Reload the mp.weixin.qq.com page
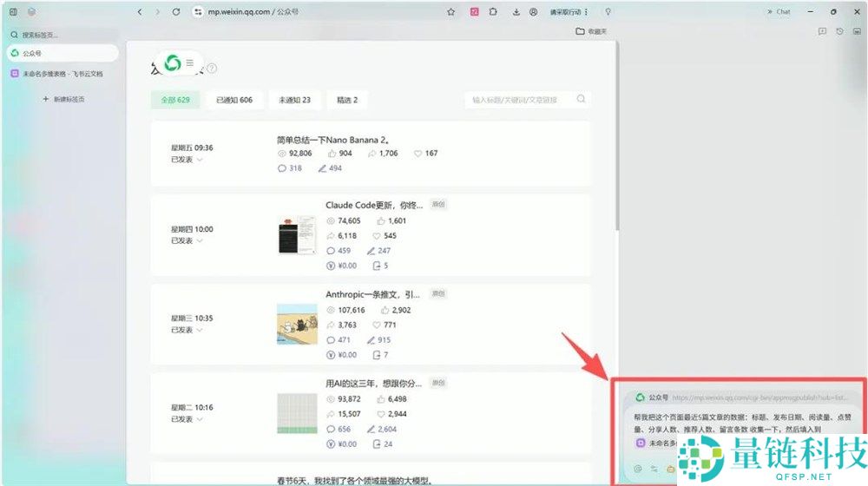Viewport: 868px width, 486px height. [176, 11]
